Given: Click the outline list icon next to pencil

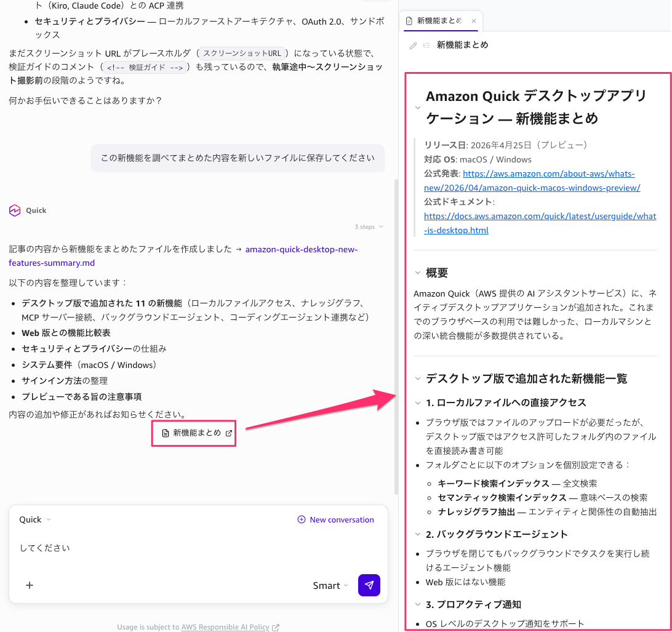Looking at the screenshot, I should pyautogui.click(x=426, y=45).
